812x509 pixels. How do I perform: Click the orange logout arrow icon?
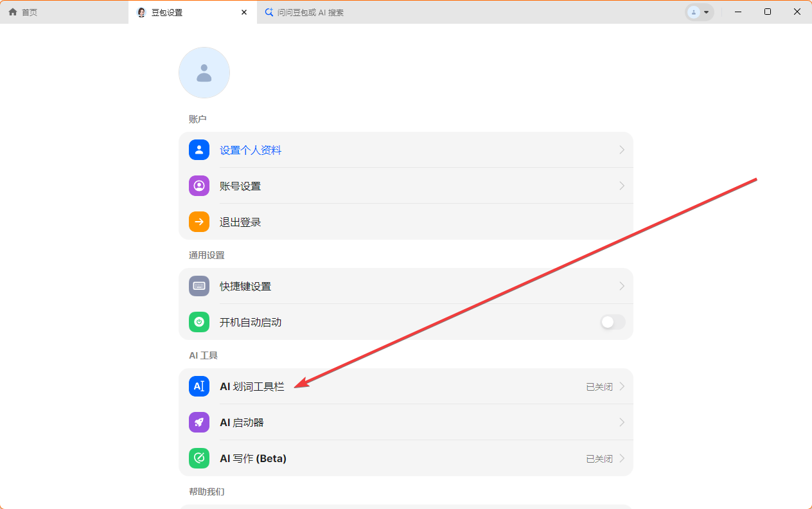tap(199, 222)
